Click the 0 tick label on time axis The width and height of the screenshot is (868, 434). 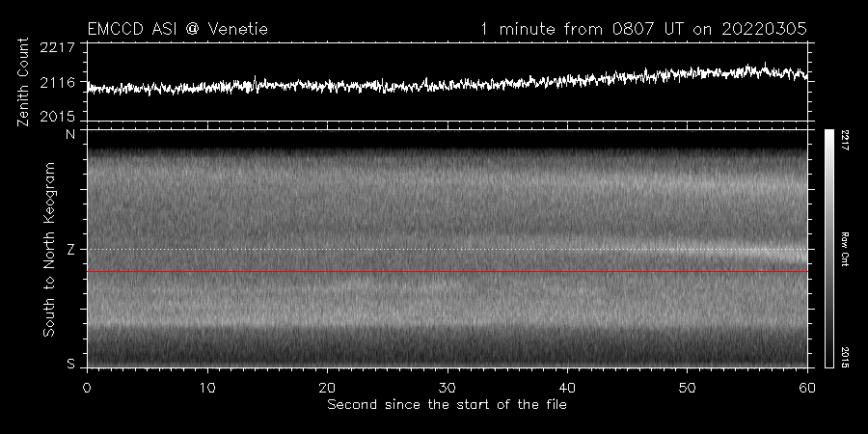tap(87, 388)
